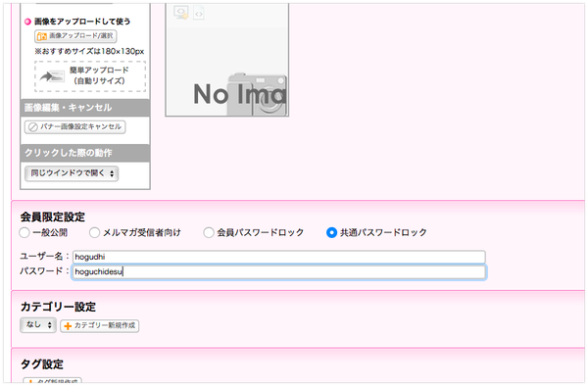Select 共通パスワードロック radio button
This screenshot has width=588, height=386.
tap(331, 233)
